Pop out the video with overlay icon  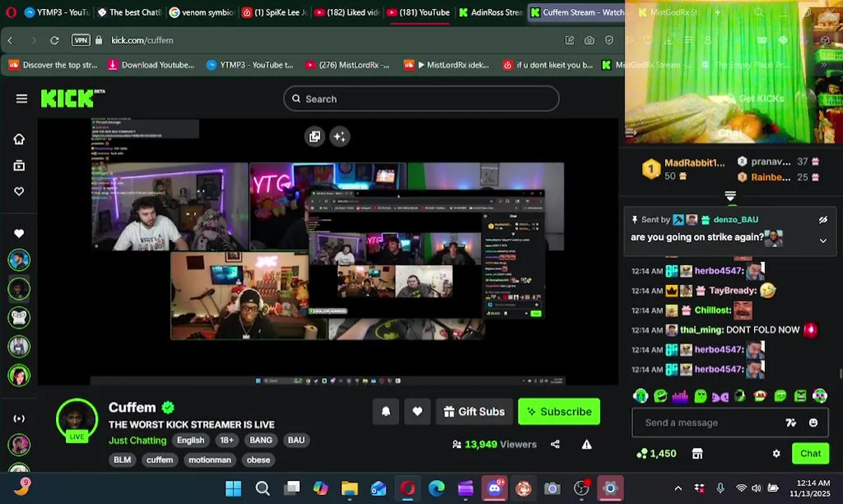(x=315, y=136)
